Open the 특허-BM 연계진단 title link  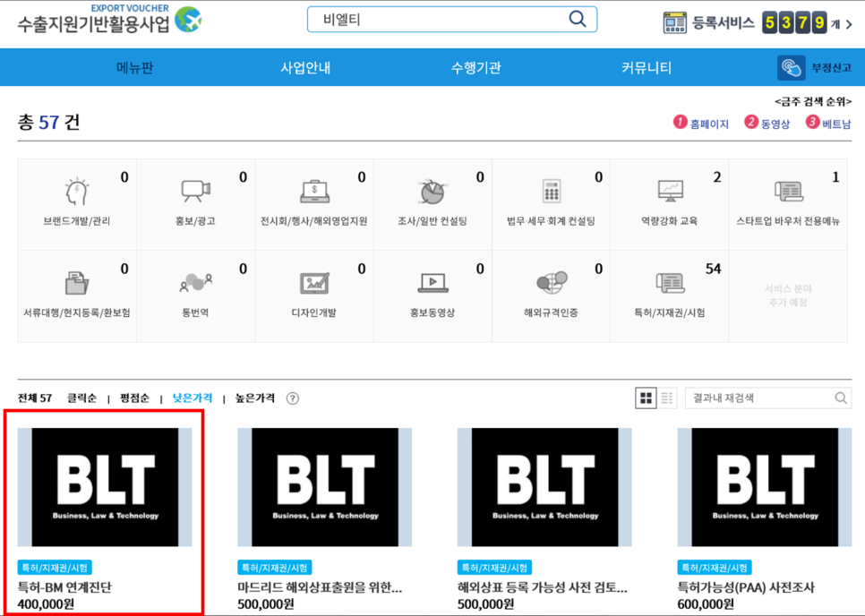64,586
